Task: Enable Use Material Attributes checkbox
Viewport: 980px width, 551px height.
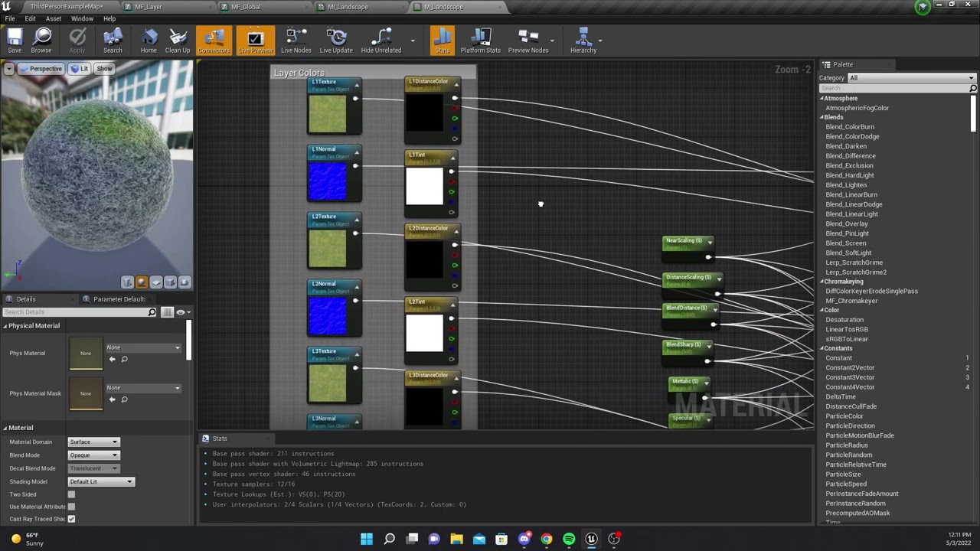Action: click(71, 507)
